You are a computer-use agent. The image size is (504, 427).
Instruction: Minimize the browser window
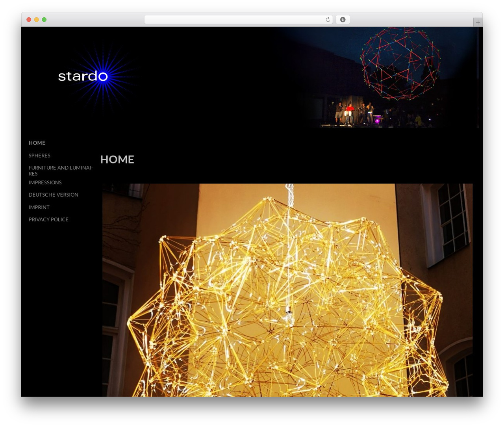37,20
